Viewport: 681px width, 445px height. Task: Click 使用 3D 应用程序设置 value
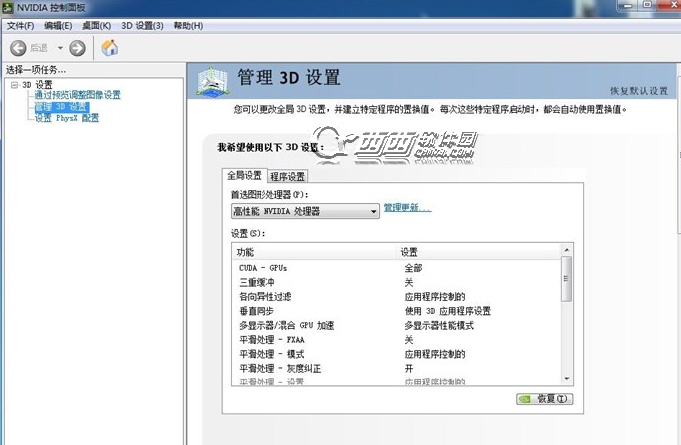click(447, 311)
